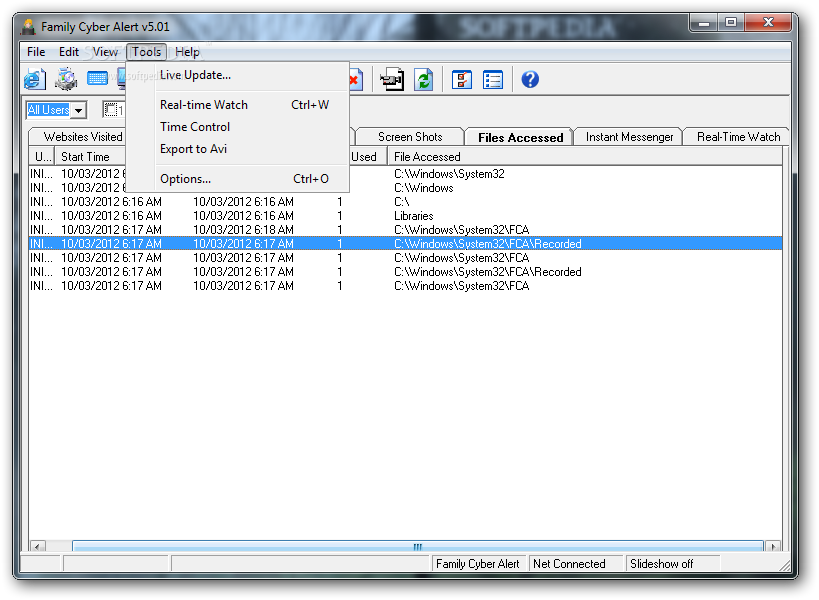Open the Edit menu
This screenshot has height=600, width=819.
(68, 52)
